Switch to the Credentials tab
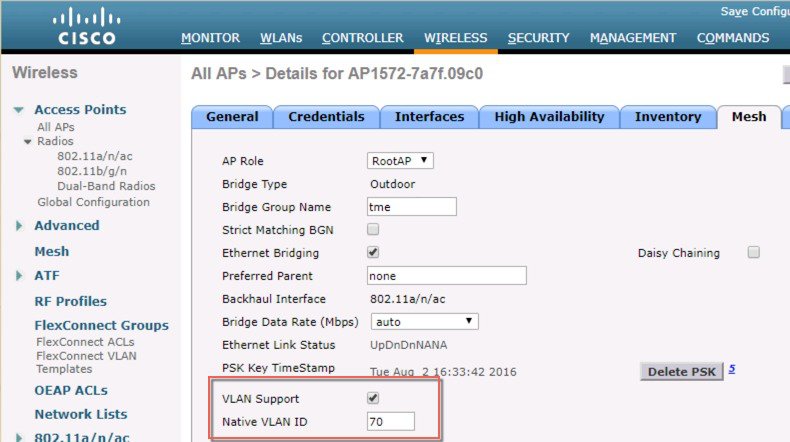Image resolution: width=790 pixels, height=442 pixels. pyautogui.click(x=326, y=117)
